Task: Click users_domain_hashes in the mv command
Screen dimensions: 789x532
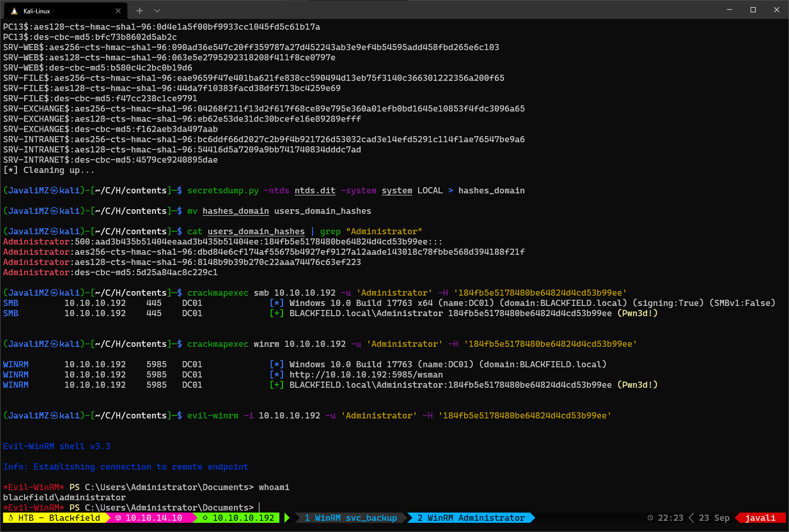Action: 323,211
